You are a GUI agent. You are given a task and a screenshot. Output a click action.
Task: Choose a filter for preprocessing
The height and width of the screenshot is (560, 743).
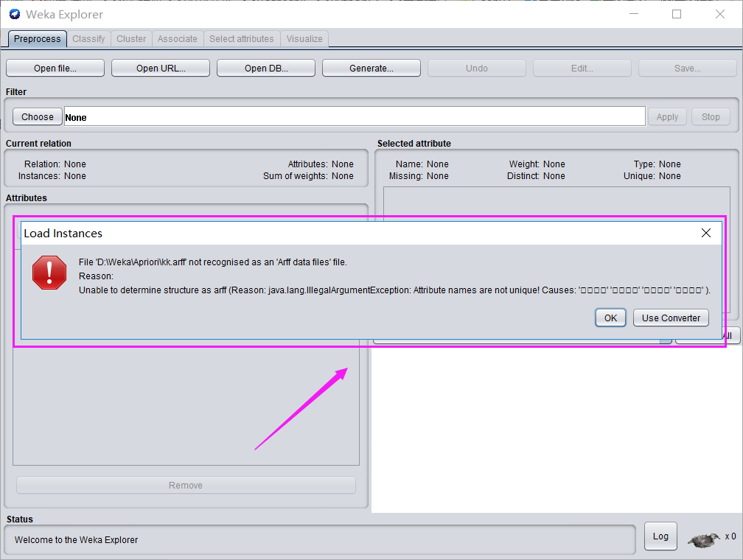(37, 116)
